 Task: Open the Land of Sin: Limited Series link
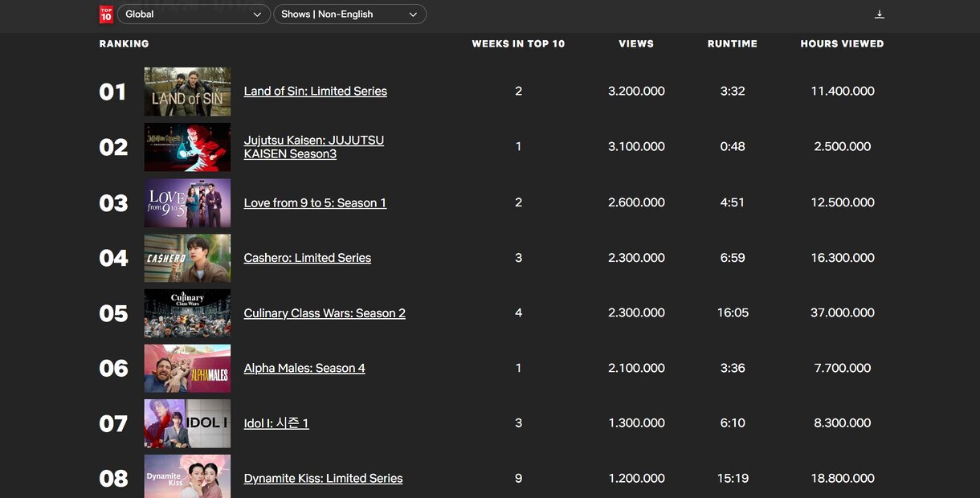[x=315, y=92]
